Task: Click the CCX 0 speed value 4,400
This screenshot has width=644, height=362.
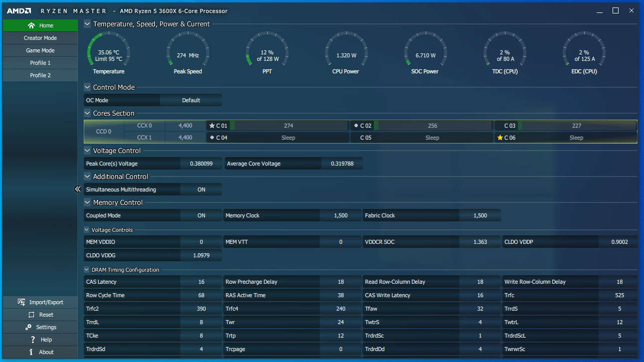Action: coord(185,126)
